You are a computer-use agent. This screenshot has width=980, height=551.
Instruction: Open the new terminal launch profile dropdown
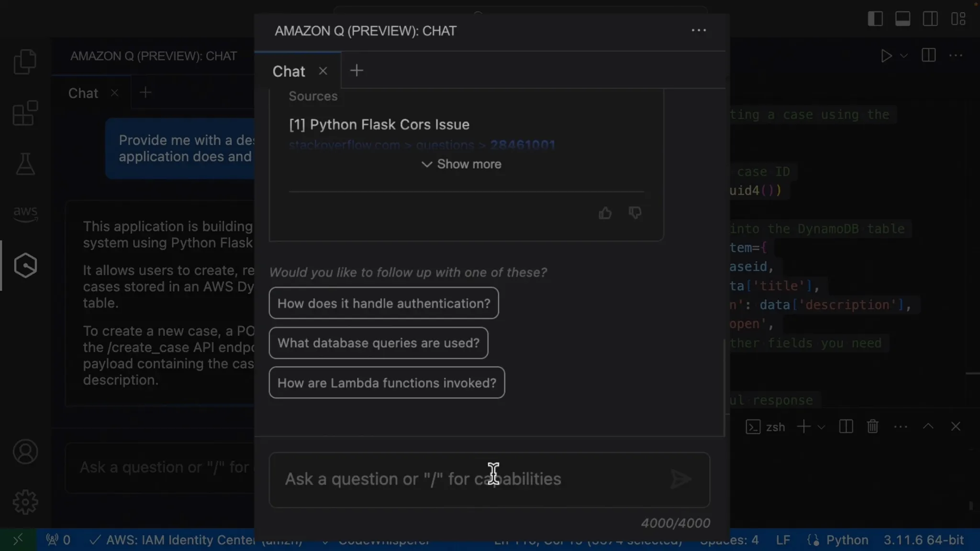tap(821, 427)
